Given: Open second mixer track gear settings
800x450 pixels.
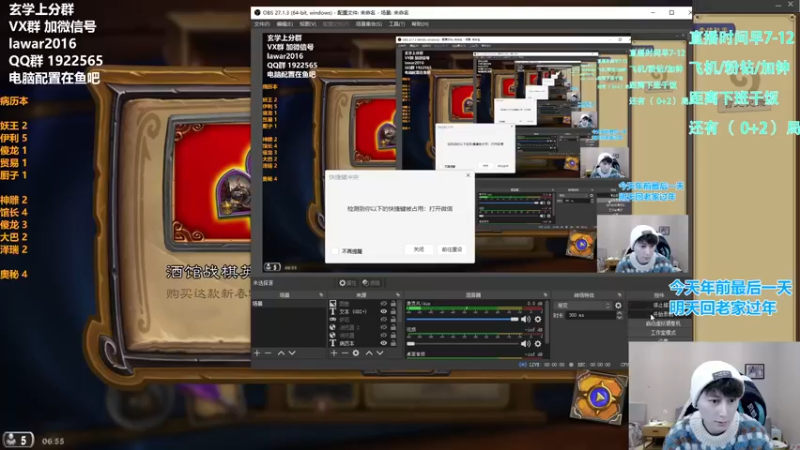Looking at the screenshot, I should [538, 343].
